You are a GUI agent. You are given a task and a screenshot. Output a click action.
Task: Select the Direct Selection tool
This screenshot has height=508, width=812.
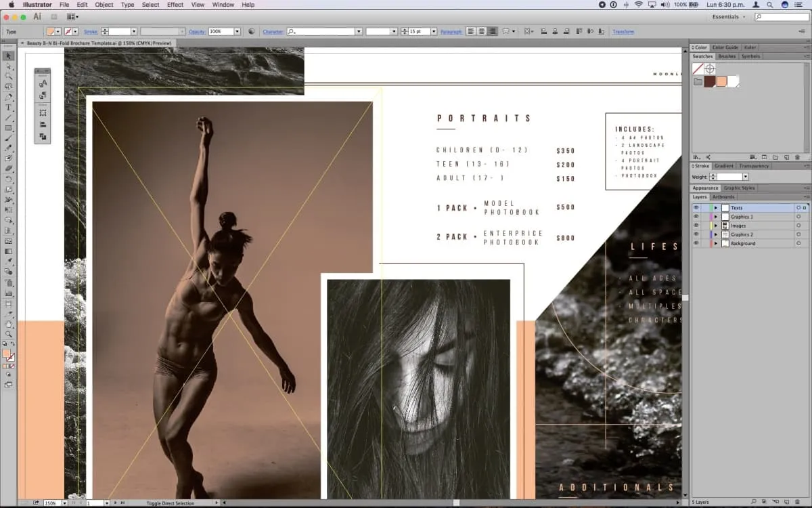(x=9, y=66)
